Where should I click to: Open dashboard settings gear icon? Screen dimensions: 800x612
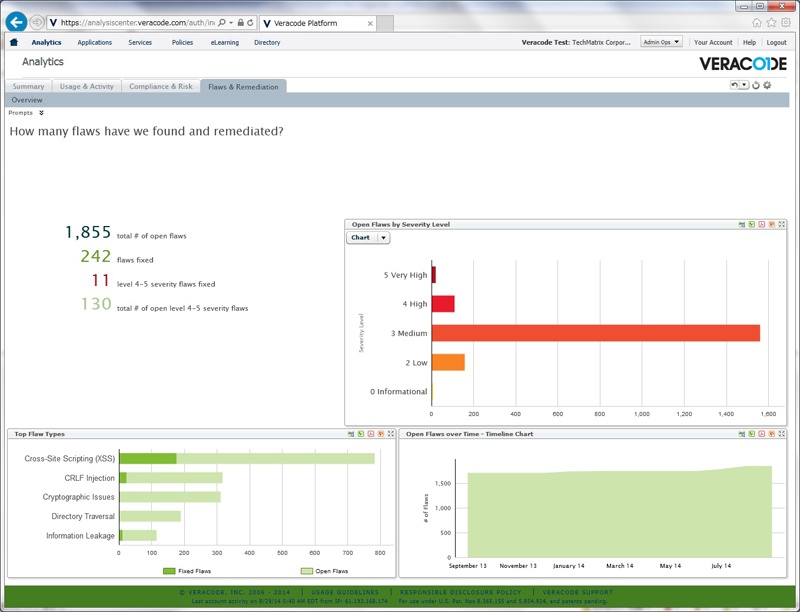[x=767, y=85]
